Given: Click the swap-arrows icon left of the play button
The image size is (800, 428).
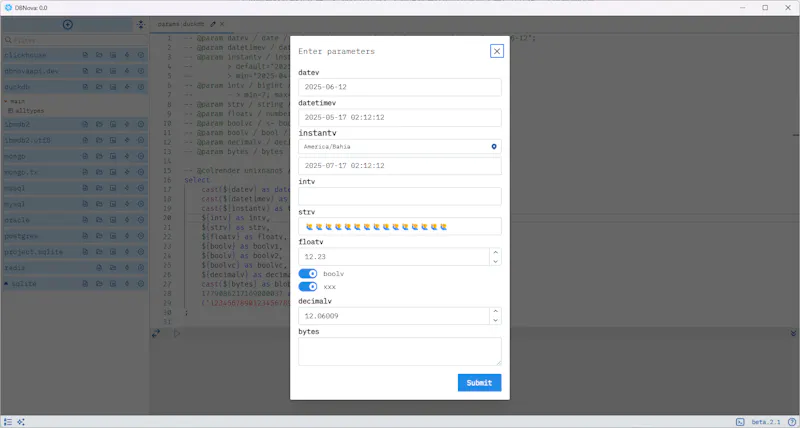Looking at the screenshot, I should click(156, 334).
